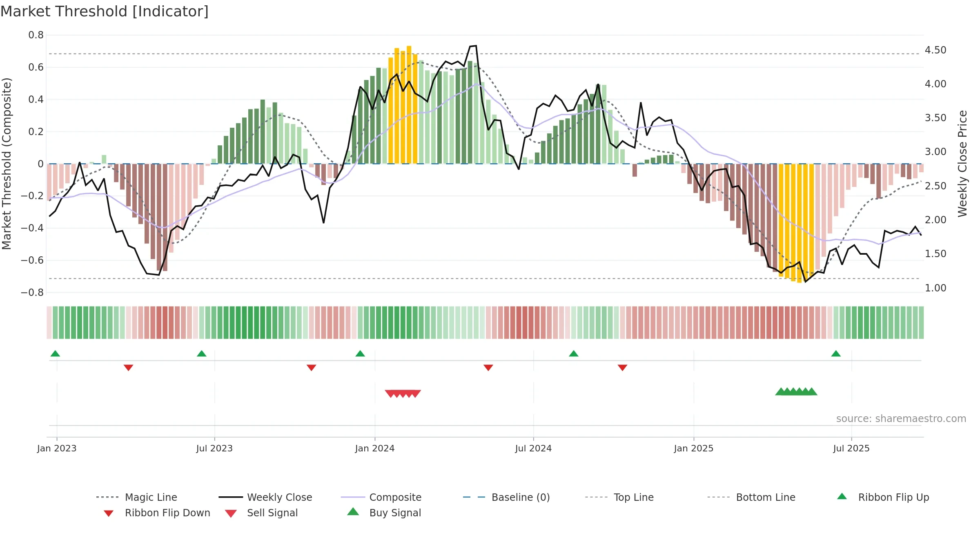Toggle the Sell Signal legend entry
Image resolution: width=980 pixels, height=551 pixels.
click(261, 513)
